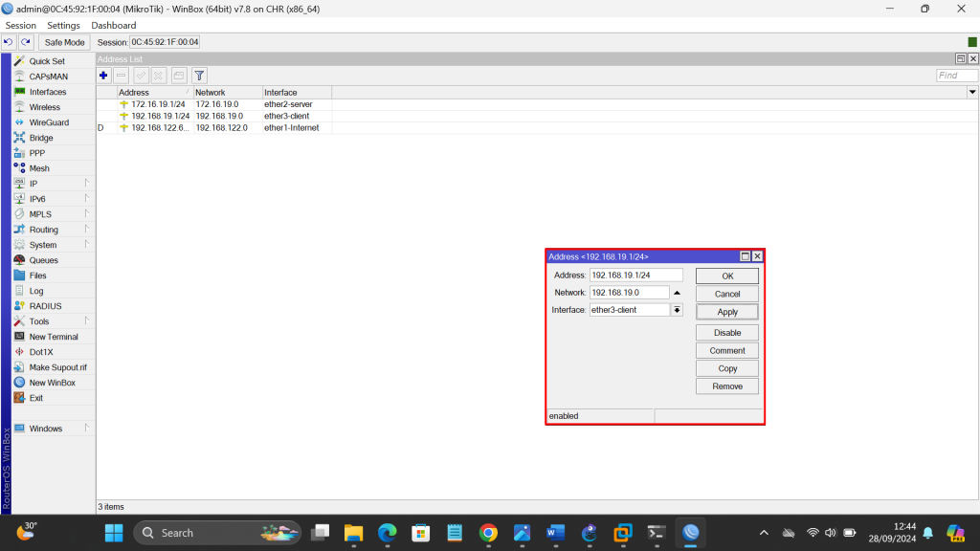
Task: Open Queues from the left menu
Action: pos(43,260)
